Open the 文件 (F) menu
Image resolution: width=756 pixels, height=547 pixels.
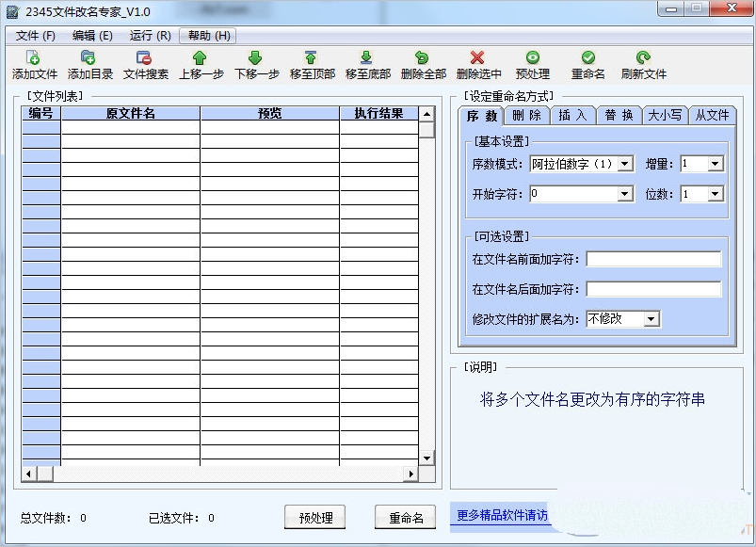coord(35,36)
